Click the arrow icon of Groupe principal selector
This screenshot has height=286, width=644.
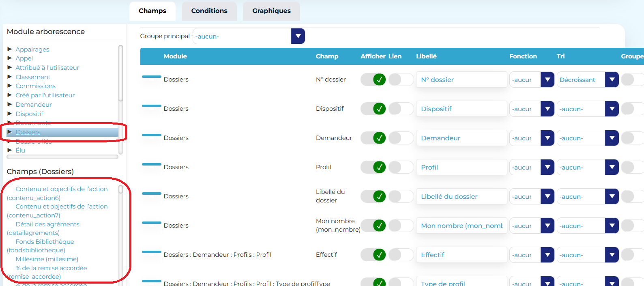coord(298,36)
